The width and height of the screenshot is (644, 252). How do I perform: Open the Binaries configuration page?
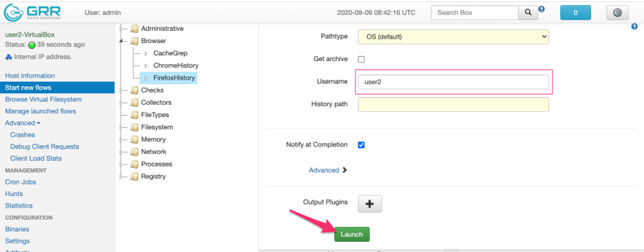17,230
